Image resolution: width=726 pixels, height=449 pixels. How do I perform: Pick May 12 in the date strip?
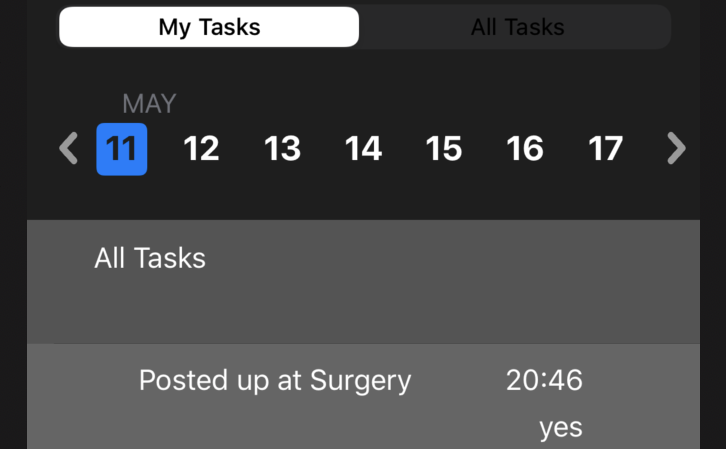tap(201, 149)
